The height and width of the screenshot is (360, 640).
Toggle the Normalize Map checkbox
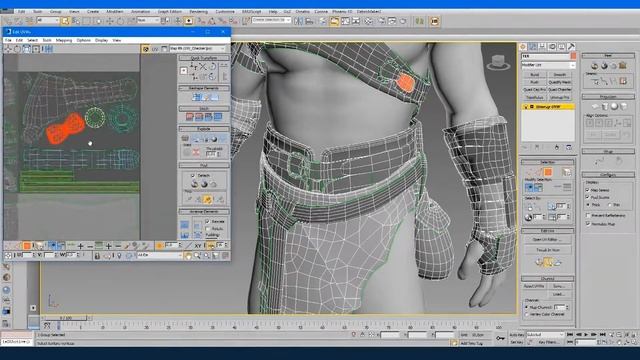coord(588,224)
